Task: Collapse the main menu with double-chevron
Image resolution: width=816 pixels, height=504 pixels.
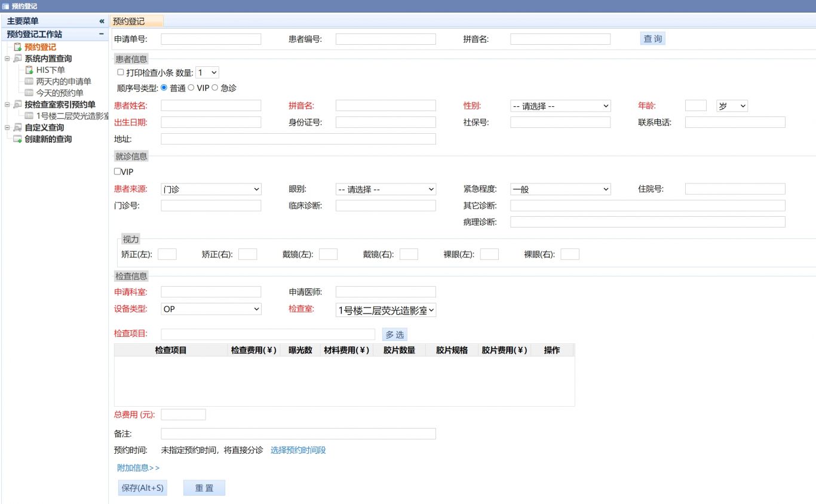Action: click(102, 21)
